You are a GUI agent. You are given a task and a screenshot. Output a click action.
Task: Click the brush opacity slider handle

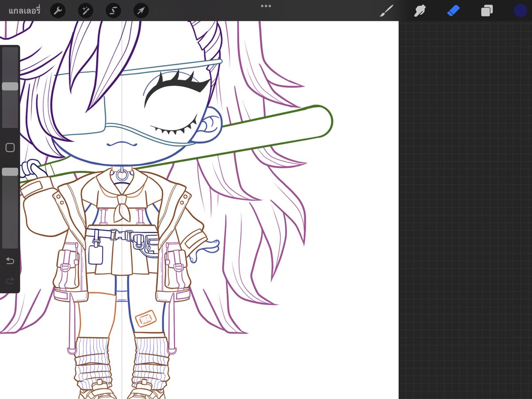pos(10,172)
